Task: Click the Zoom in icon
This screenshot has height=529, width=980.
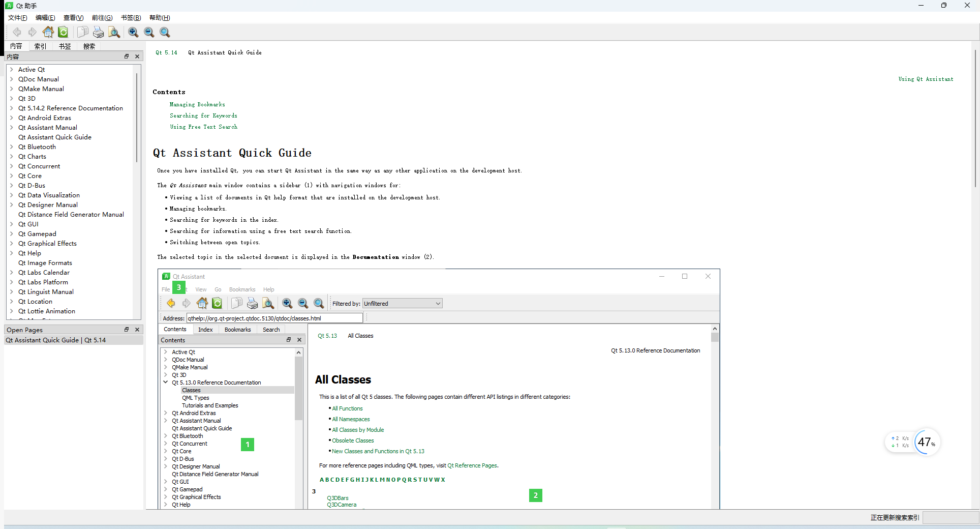Action: click(133, 32)
